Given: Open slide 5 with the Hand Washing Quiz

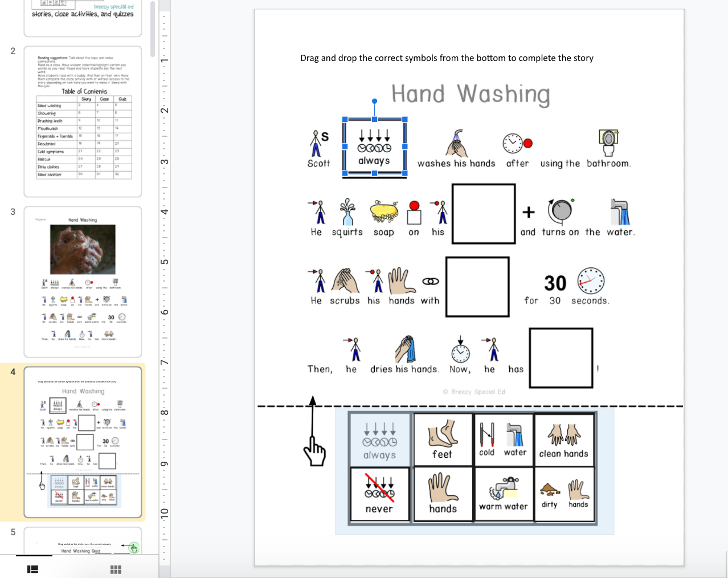Looking at the screenshot, I should pyautogui.click(x=83, y=547).
